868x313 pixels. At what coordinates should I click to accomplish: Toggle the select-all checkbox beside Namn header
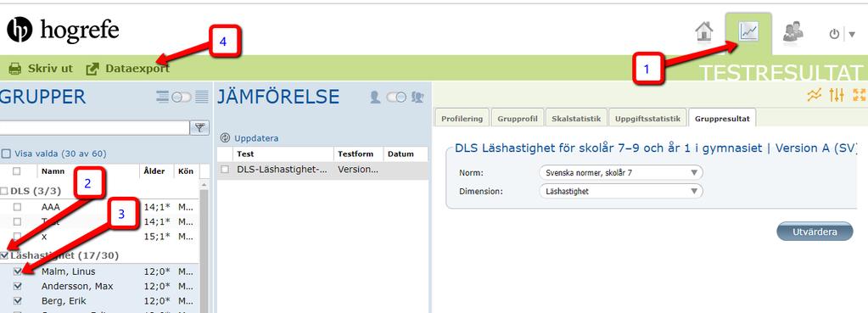[17, 171]
